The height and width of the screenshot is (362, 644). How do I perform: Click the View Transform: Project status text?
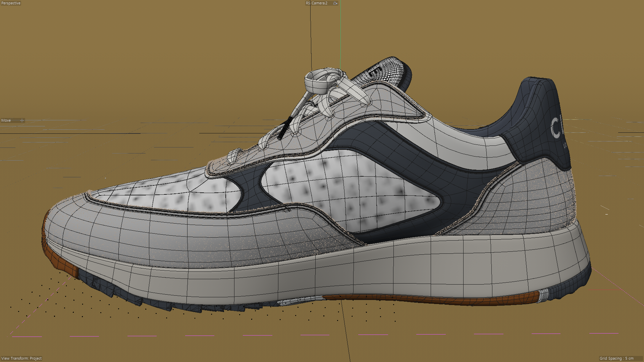(x=22, y=358)
